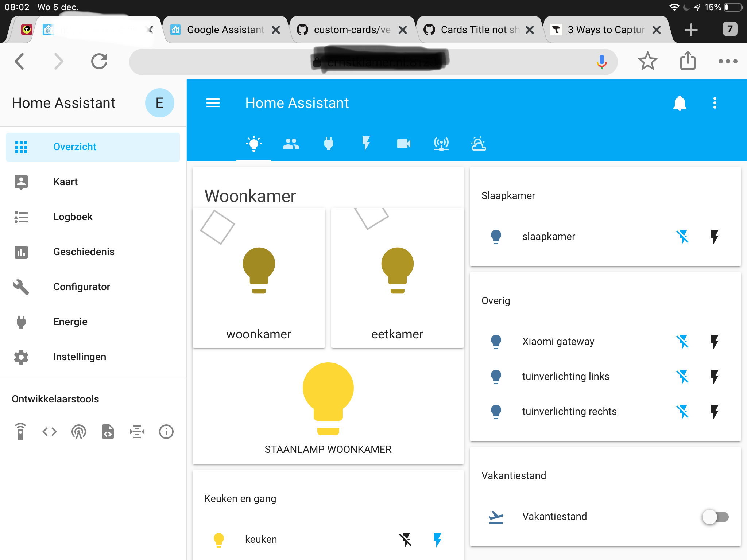Screen dimensions: 747x560
Task: Switch to the power plug view tab
Action: point(328,144)
